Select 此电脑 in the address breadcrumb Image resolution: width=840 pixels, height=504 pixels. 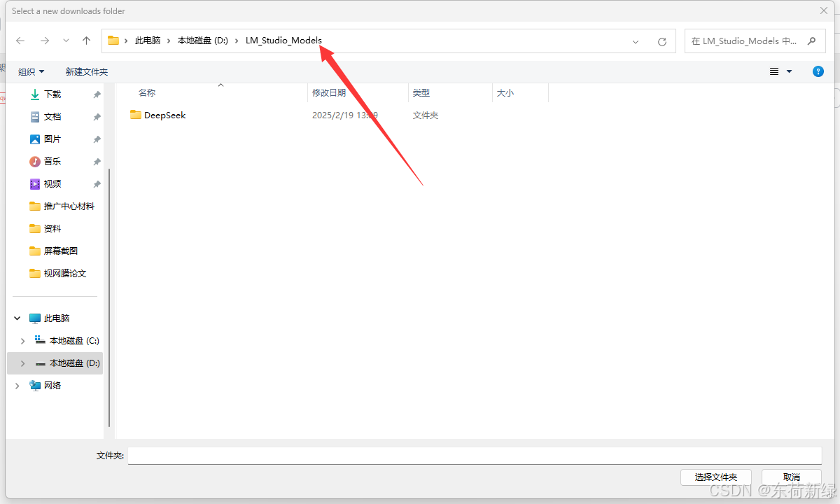point(147,41)
